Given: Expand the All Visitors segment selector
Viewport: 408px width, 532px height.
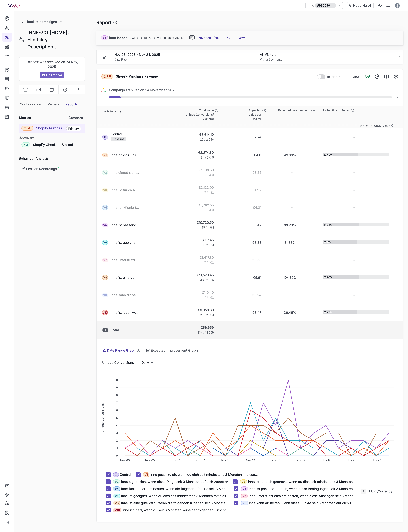Looking at the screenshot, I should coord(399,57).
